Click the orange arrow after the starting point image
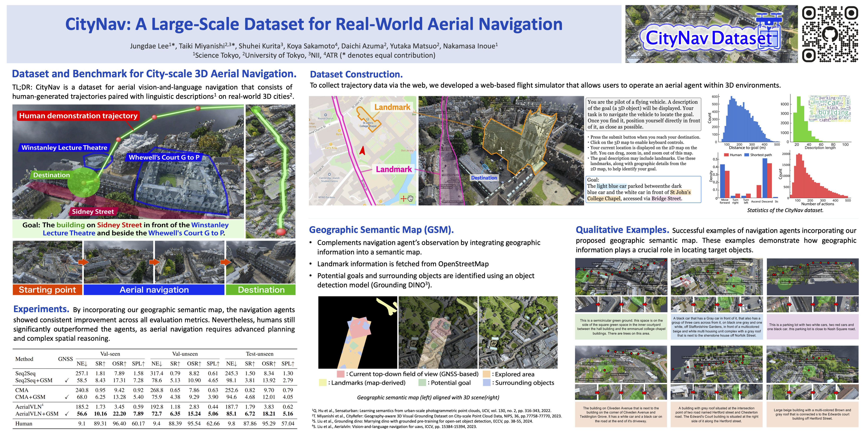The image size is (868, 434). (83, 262)
